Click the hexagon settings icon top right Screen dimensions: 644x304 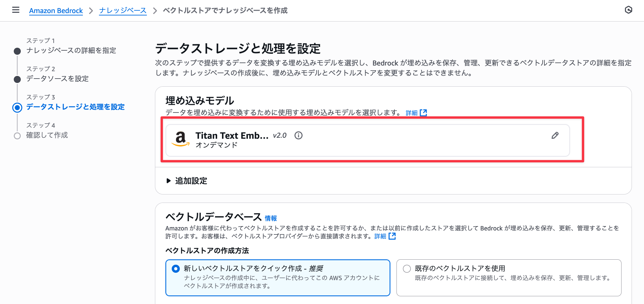click(628, 10)
